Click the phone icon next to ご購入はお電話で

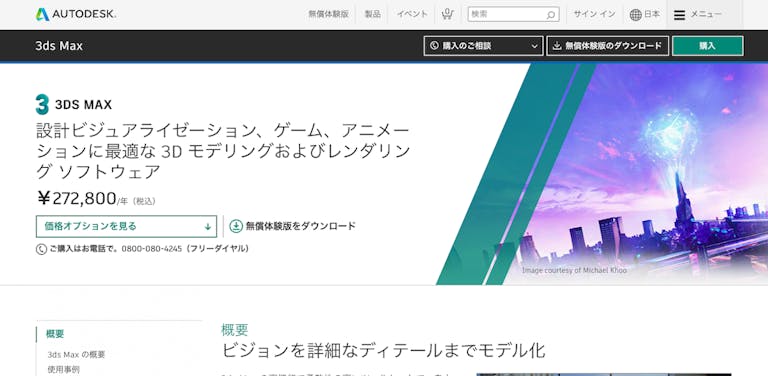tap(41, 249)
